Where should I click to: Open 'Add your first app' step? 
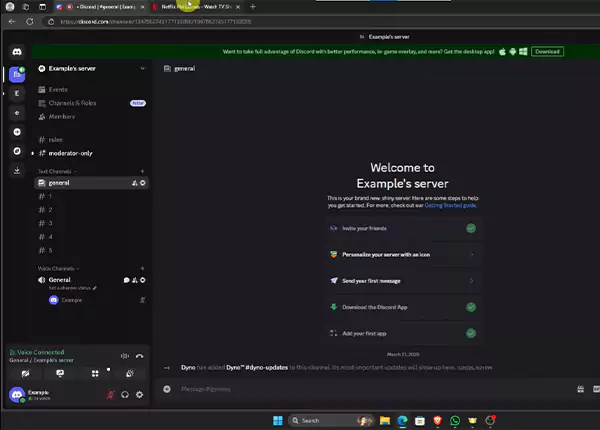point(403,334)
